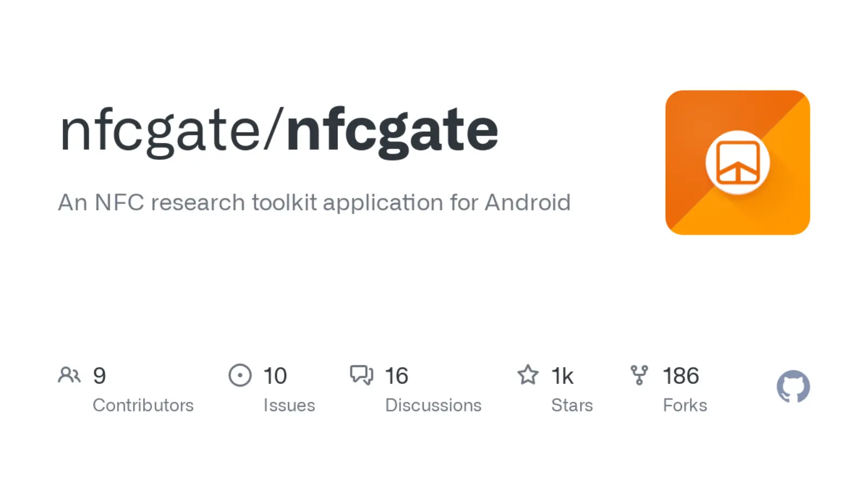The width and height of the screenshot is (868, 488).
Task: Click the Forks branch icon
Action: (639, 375)
